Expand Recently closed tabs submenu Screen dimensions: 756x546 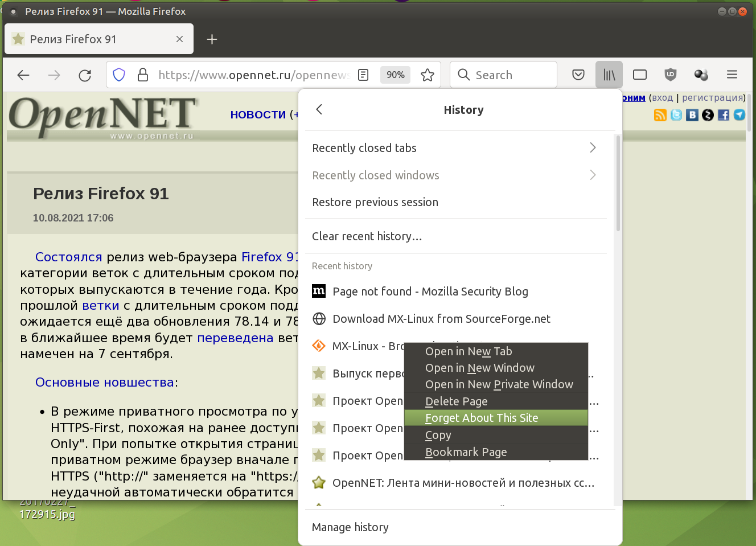click(455, 148)
